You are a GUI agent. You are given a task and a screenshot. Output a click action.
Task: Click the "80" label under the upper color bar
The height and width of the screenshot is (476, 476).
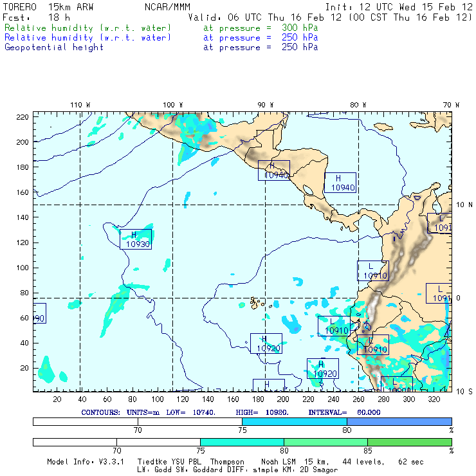347,430
